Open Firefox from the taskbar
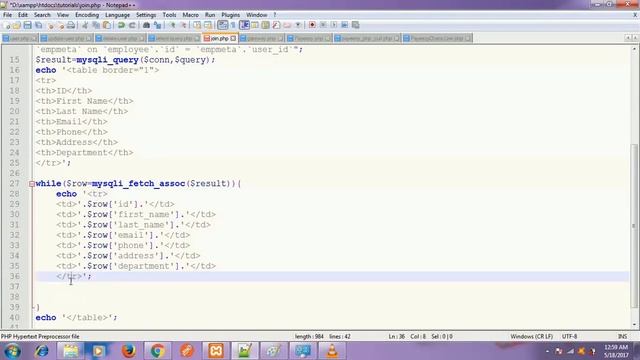The height and width of the screenshot is (360, 640). pos(129,351)
